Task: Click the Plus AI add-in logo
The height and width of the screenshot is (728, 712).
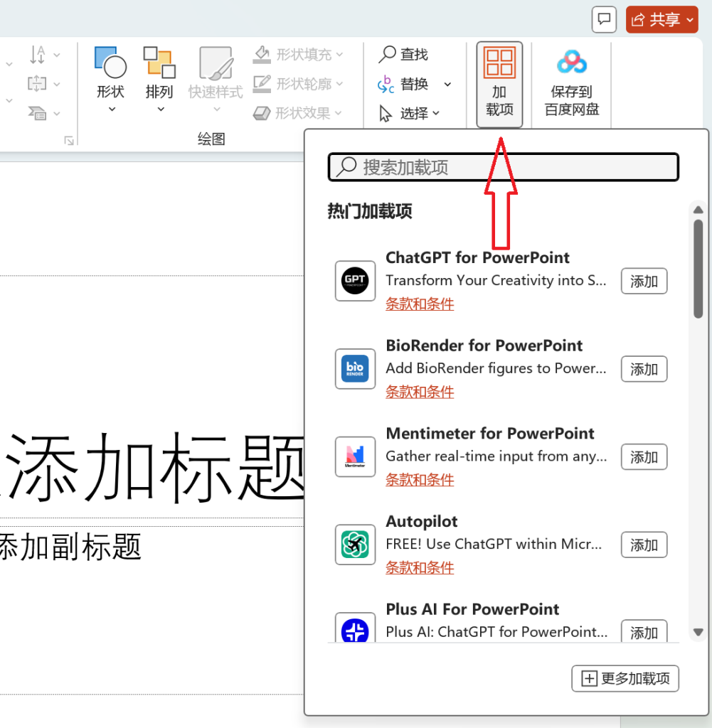Action: coord(356,627)
